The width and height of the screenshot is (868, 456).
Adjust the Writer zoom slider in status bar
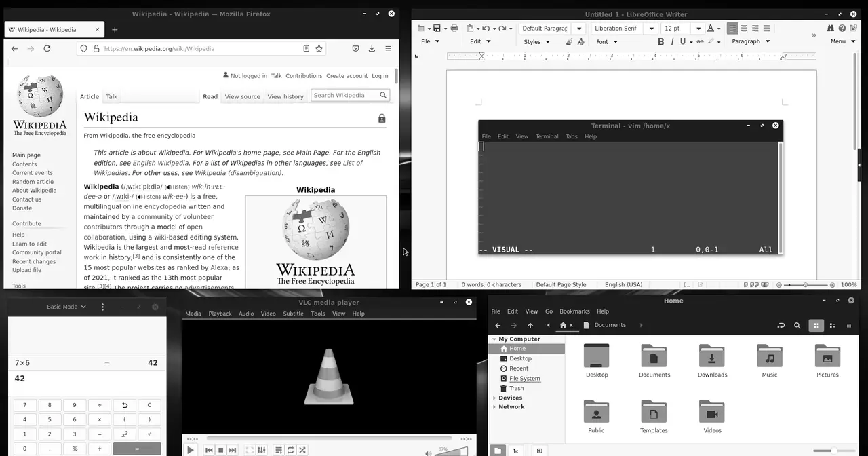click(x=806, y=285)
